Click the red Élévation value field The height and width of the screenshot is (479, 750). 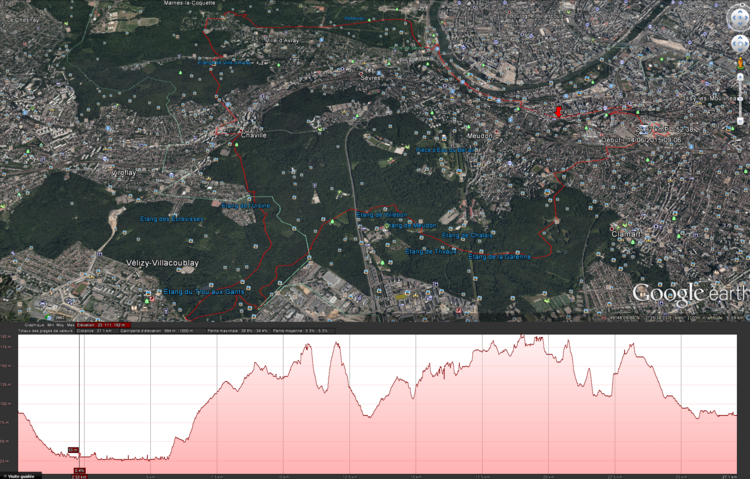(x=103, y=325)
